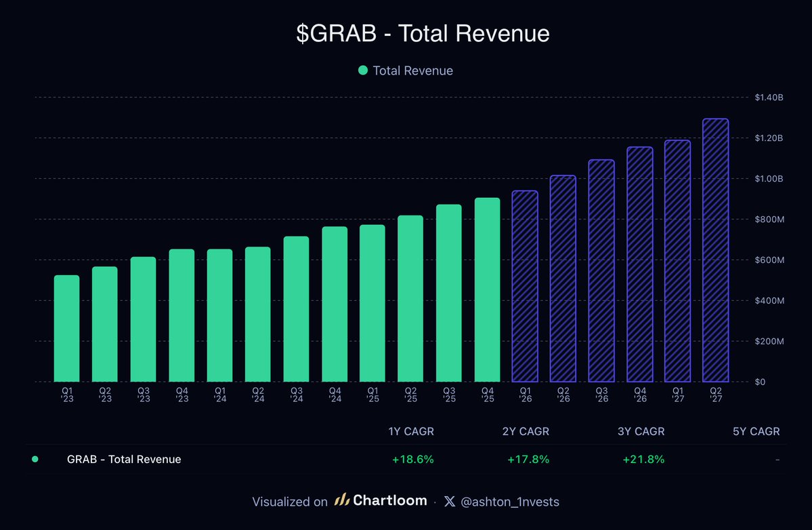Click the X social icon
This screenshot has width=812, height=530.
(450, 502)
